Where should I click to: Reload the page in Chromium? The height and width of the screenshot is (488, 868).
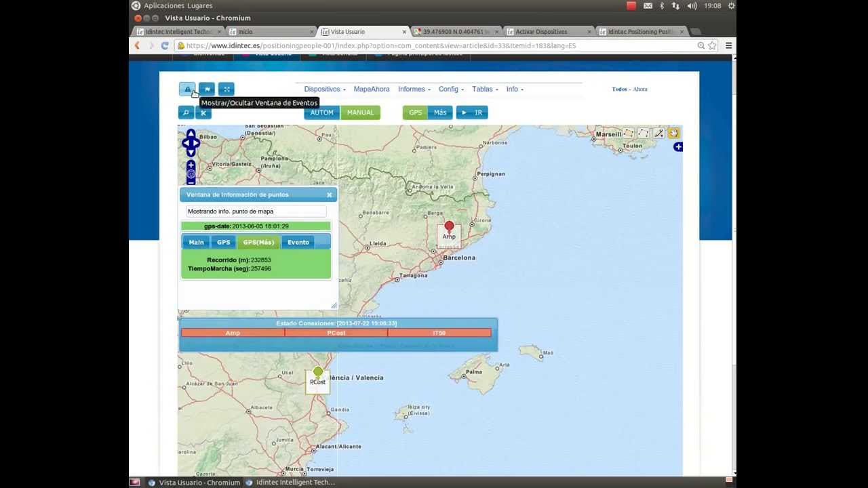tap(165, 45)
